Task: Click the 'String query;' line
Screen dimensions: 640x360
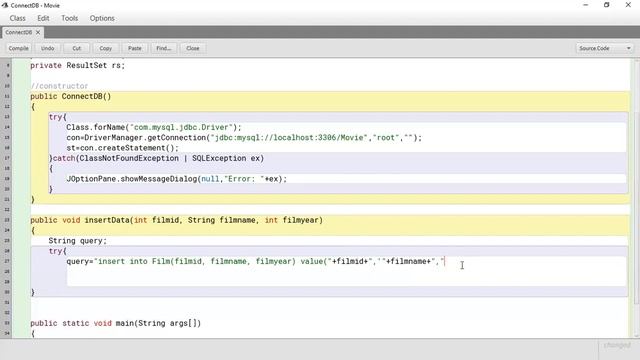Action: [x=78, y=241]
